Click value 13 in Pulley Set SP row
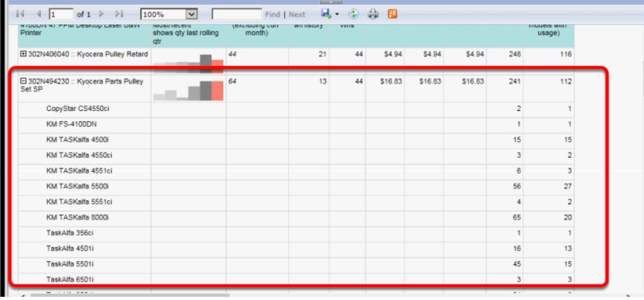The height and width of the screenshot is (300, 644). (323, 82)
